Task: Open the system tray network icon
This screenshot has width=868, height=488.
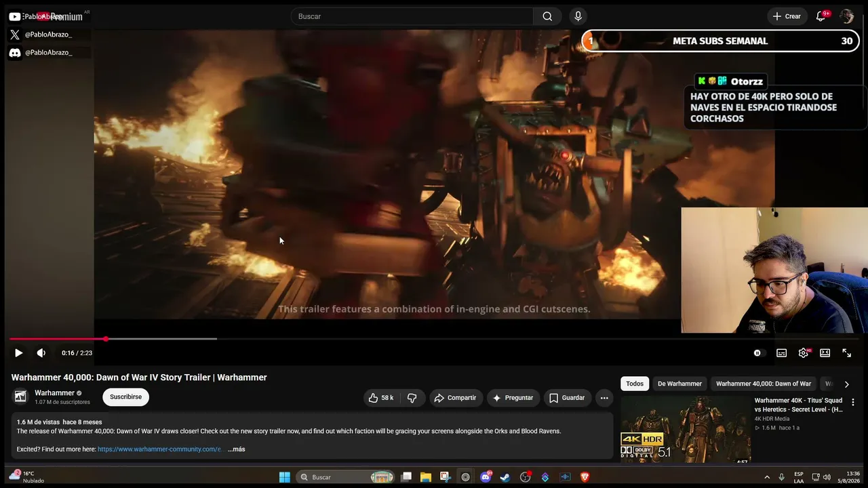Action: [x=816, y=477]
